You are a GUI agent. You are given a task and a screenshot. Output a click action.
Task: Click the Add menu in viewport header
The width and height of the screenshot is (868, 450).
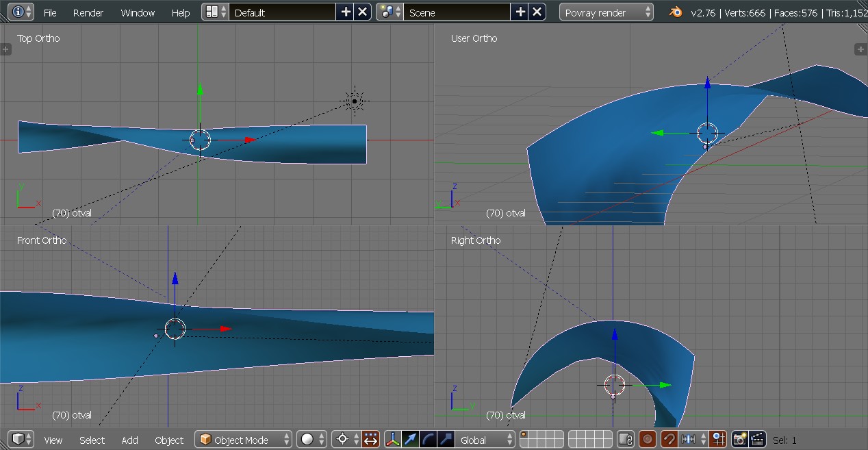[129, 440]
